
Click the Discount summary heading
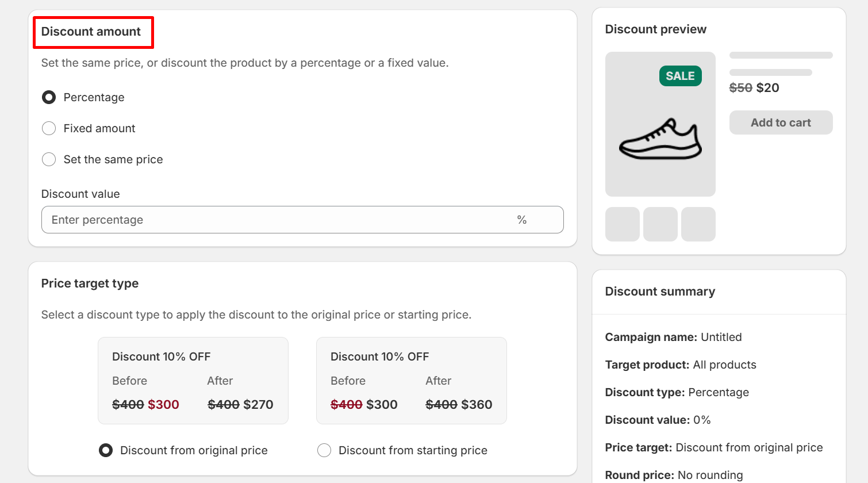pos(660,292)
